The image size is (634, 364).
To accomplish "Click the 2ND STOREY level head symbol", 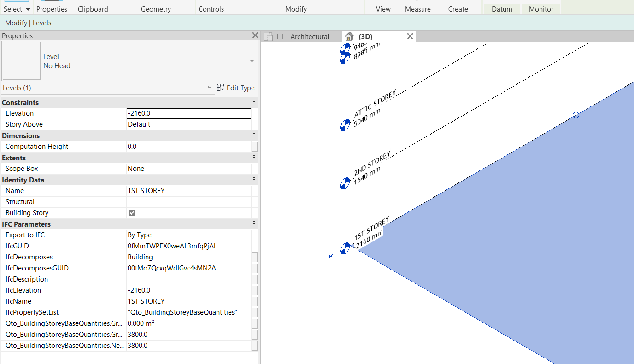I will pyautogui.click(x=345, y=183).
